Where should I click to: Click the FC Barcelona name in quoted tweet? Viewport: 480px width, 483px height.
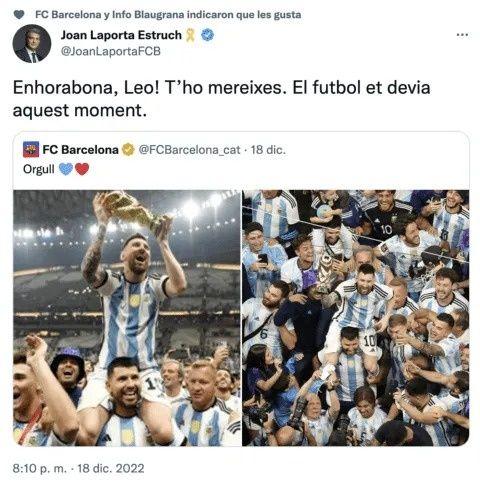point(80,150)
